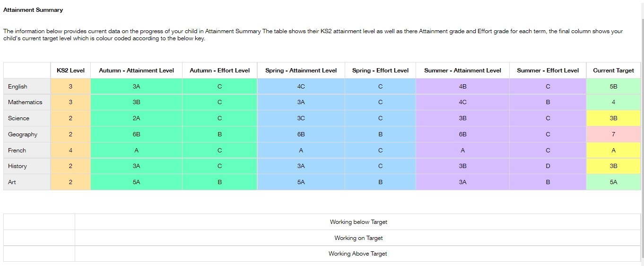Screen dimensions: 644x266
Task: Click the KS2 Level column header
Action: pos(70,71)
